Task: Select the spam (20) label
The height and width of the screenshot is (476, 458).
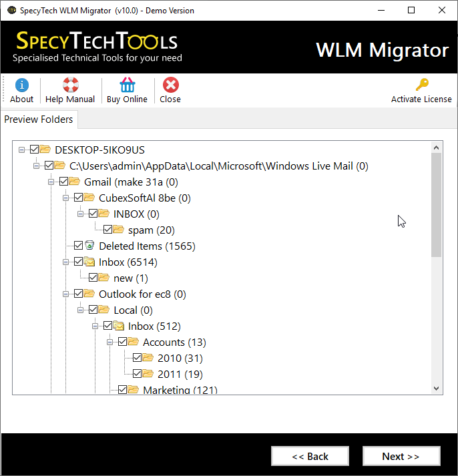Action: (152, 230)
